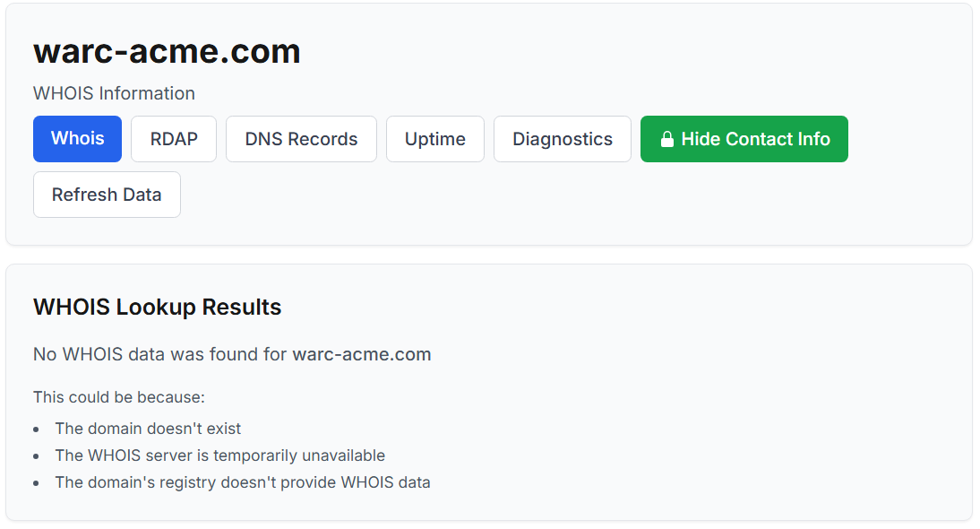Click the lock icon on Hide Contact Info

(666, 140)
